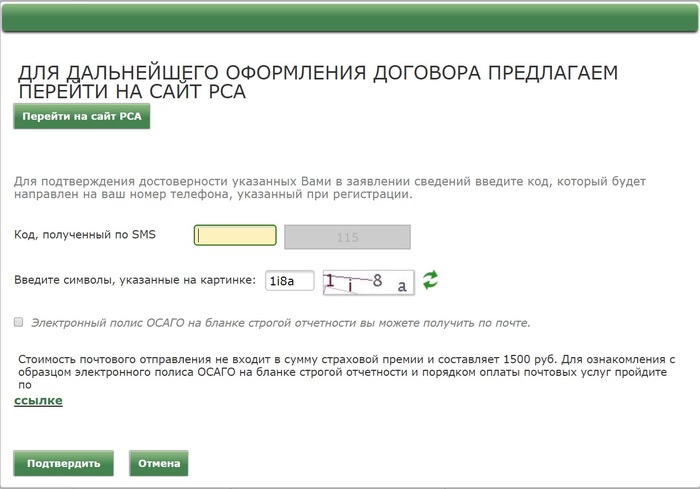
Task: Click the 'Введите символы, указанные на картинке' label
Action: 135,281
